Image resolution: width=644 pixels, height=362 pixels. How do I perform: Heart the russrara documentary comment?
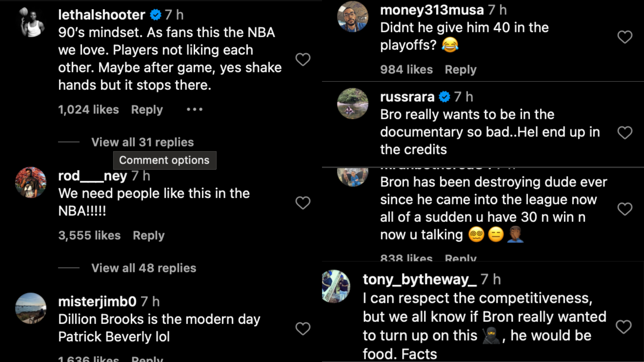625,133
